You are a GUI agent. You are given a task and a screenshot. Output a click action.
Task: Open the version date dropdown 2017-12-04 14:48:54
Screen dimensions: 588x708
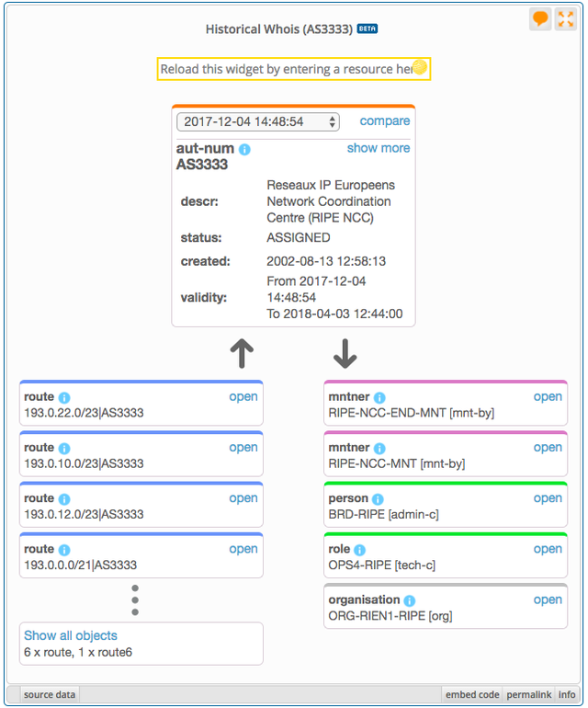[x=258, y=122]
